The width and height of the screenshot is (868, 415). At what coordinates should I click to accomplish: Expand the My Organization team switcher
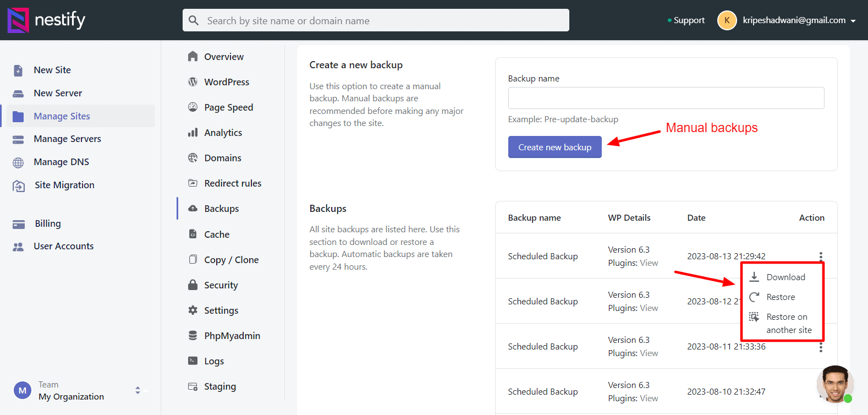(x=138, y=390)
